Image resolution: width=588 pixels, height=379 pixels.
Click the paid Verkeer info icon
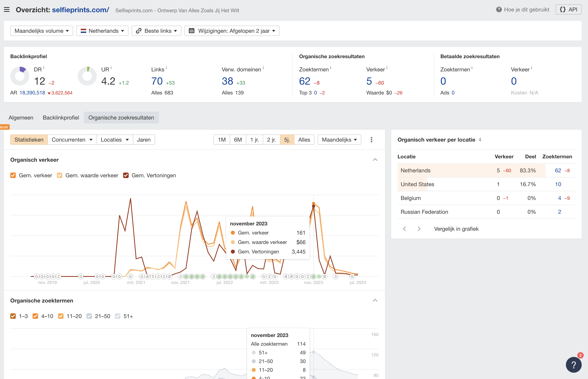tap(531, 67)
